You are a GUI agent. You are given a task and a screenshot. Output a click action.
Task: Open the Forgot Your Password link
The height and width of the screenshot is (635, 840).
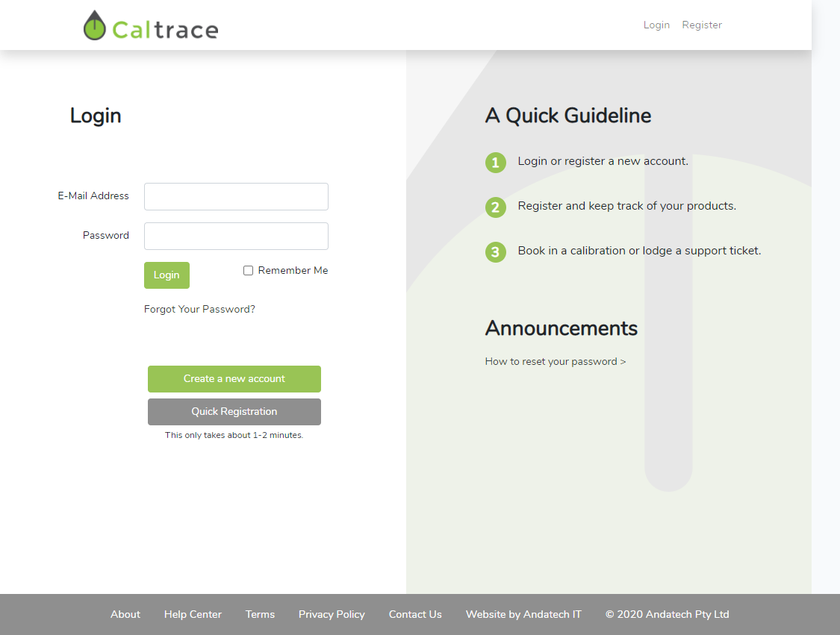pos(199,309)
